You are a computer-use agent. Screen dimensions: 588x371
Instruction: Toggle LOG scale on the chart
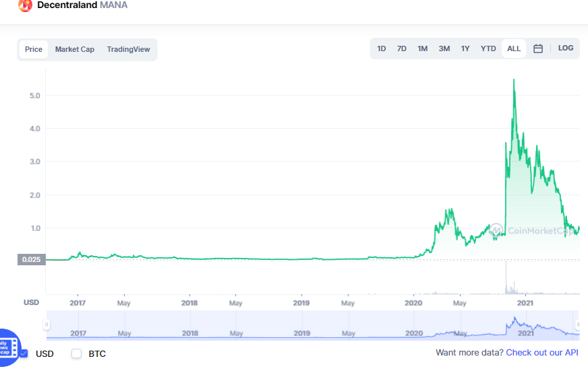tap(566, 48)
